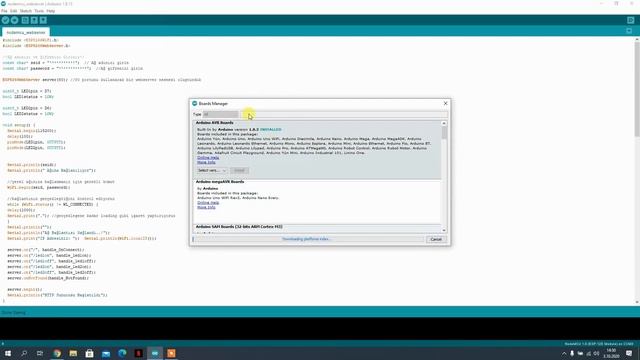Open Online help link under Arduino megaAVR Boards
Image resolution: width=640 pixels, height=360 pixels.
(208, 202)
